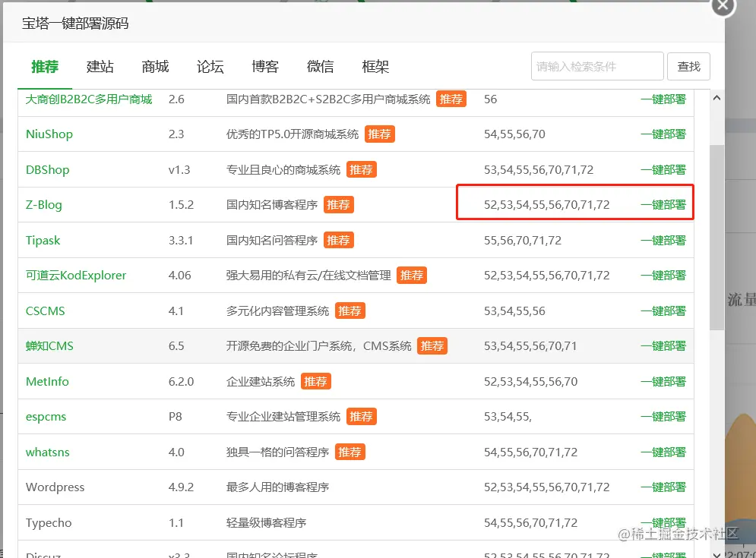Click the Wordpress version 4.9.2 cell

click(x=181, y=487)
